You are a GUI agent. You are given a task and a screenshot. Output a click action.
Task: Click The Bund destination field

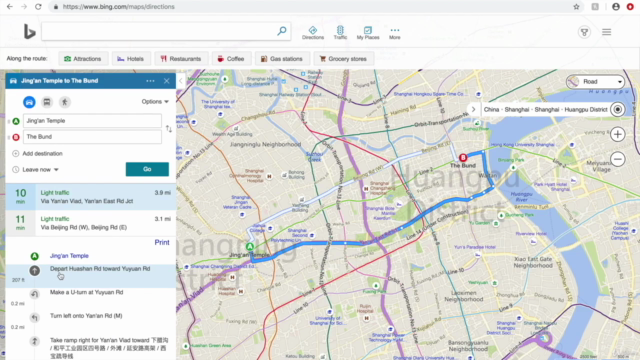pyautogui.click(x=92, y=137)
